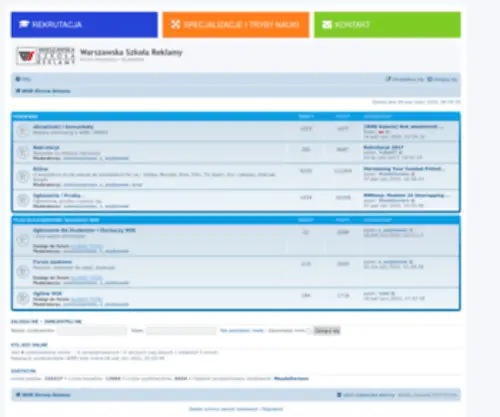
Task: Click home icon in footer breadcrumb
Action: pyautogui.click(x=18, y=395)
